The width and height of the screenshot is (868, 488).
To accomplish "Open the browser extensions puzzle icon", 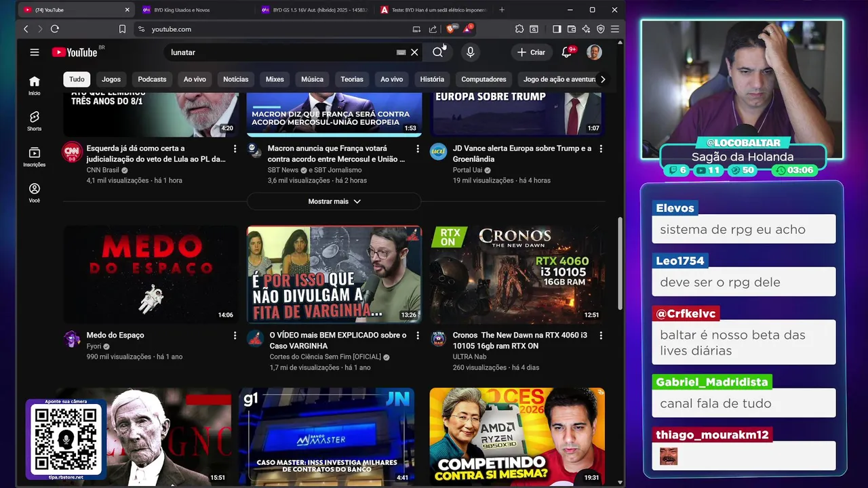I will pos(519,29).
